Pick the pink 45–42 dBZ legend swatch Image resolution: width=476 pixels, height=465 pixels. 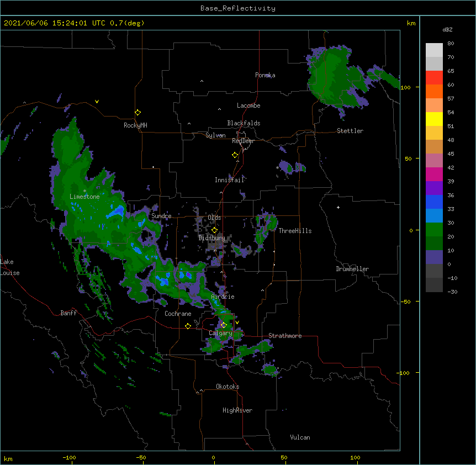(x=434, y=160)
